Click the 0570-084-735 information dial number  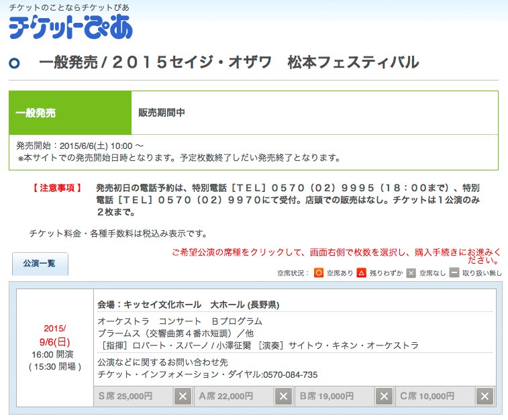(290, 374)
